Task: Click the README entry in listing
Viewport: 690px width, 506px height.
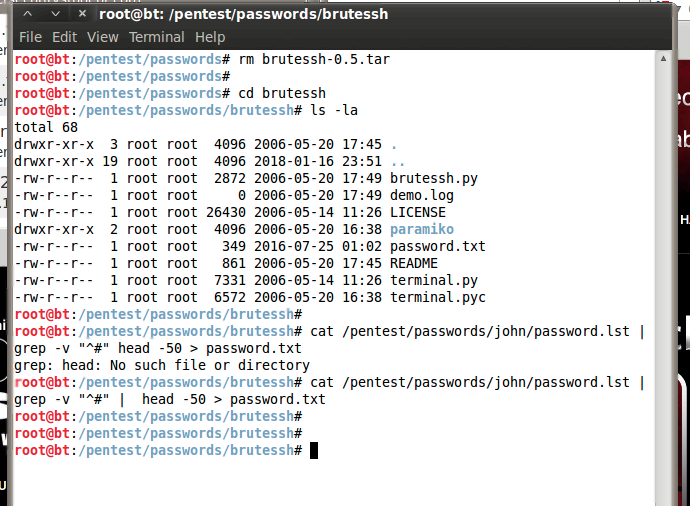Action: [414, 263]
